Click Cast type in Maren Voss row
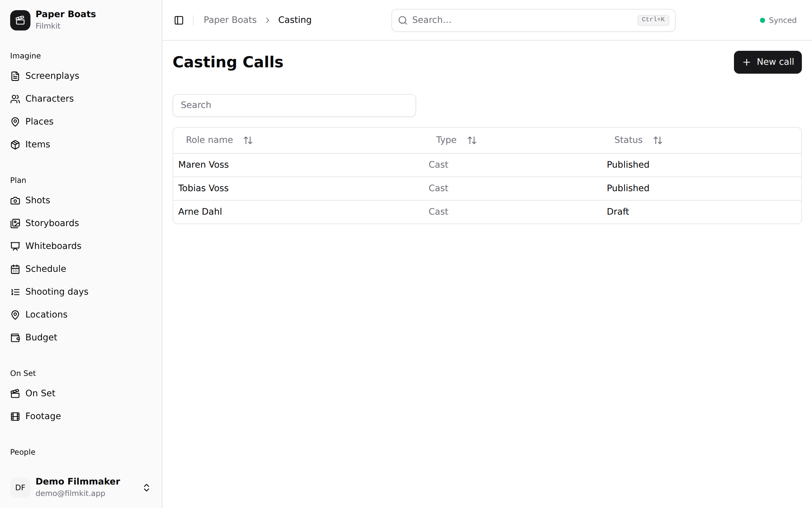 pyautogui.click(x=438, y=165)
